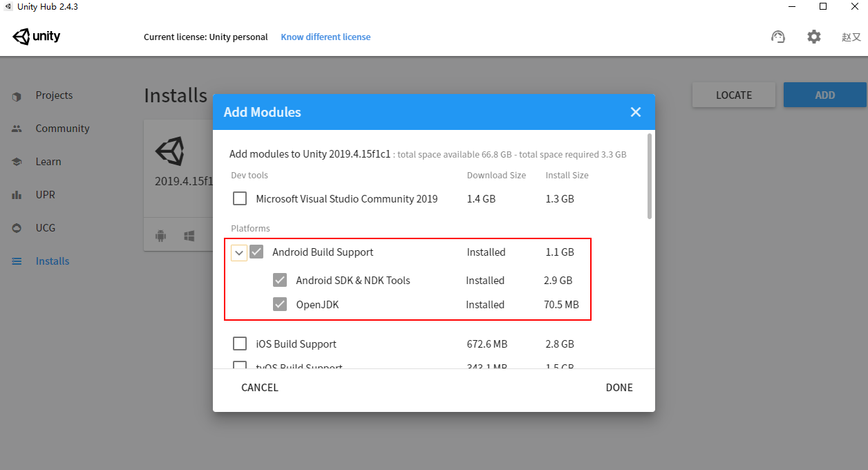Click the Download Size column header
Viewport: 868px width, 470px height.
[x=496, y=176]
